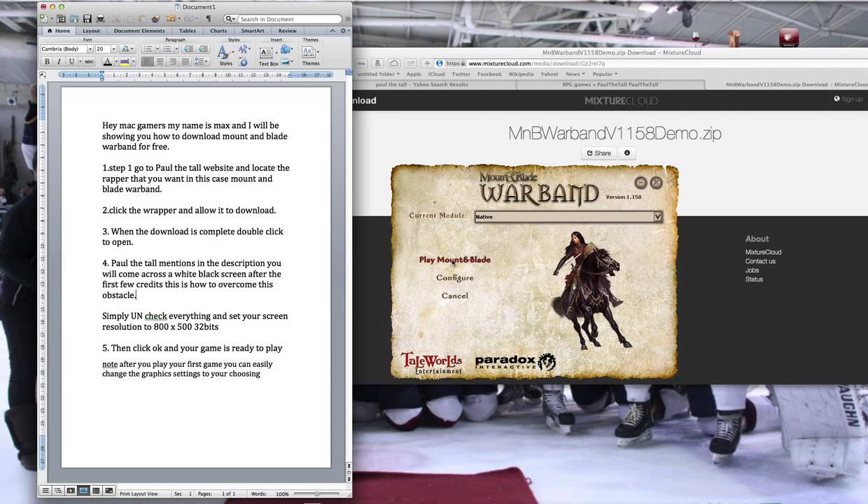
Task: Open the Themes gallery
Action: click(x=311, y=55)
